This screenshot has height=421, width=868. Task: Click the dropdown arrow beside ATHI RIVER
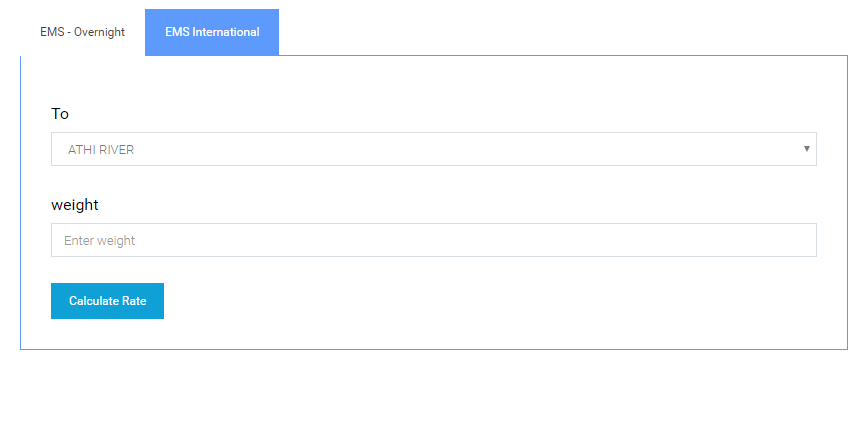pyautogui.click(x=807, y=149)
